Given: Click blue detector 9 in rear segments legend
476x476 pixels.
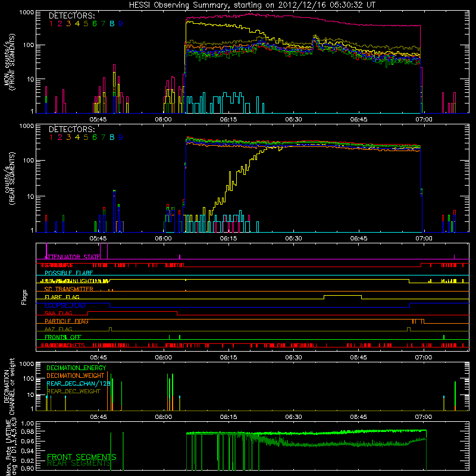Looking at the screenshot, I should click(x=121, y=137).
